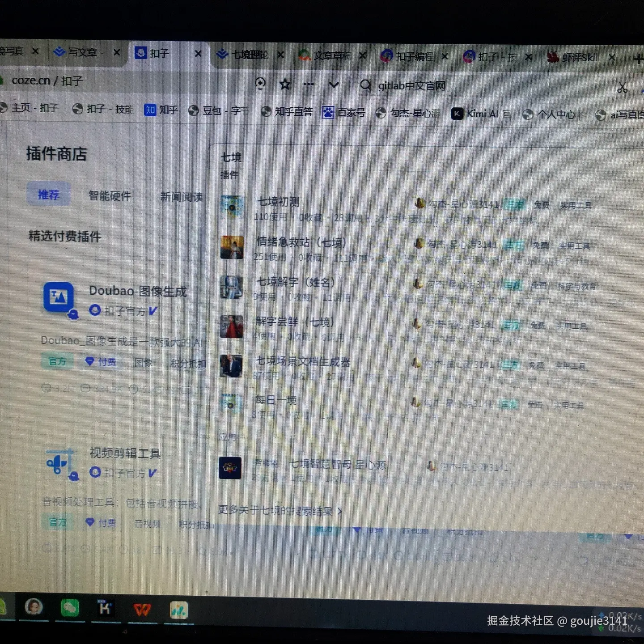
Task: Bookmark this page with the star icon
Action: (285, 84)
